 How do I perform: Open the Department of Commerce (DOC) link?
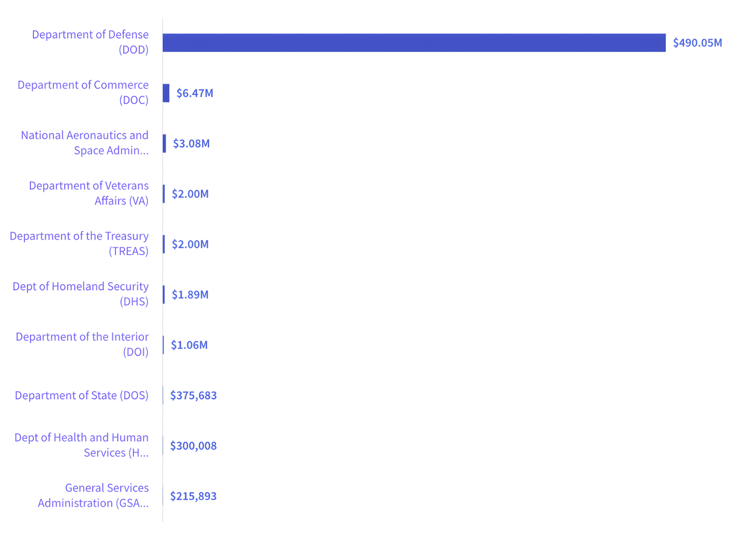click(83, 92)
